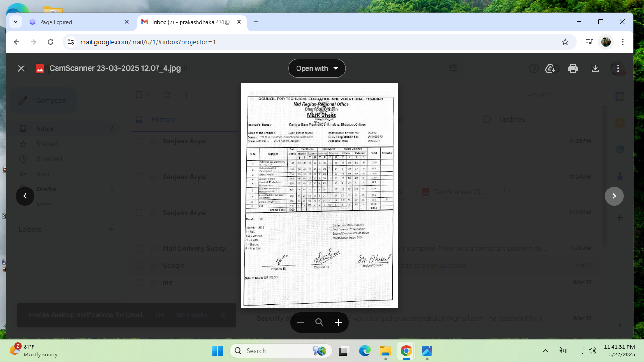Open a new Chrome tab
The image size is (644, 362).
click(x=256, y=22)
